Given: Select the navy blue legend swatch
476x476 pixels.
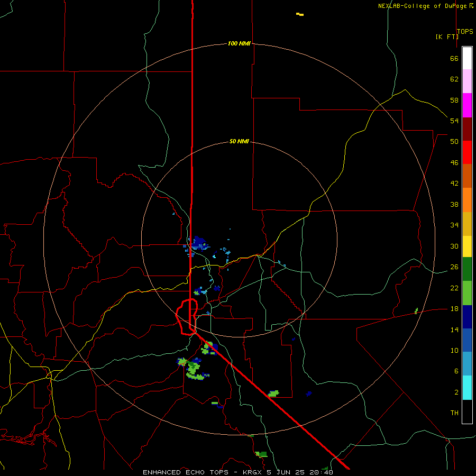Looking at the screenshot, I should pos(467,317).
